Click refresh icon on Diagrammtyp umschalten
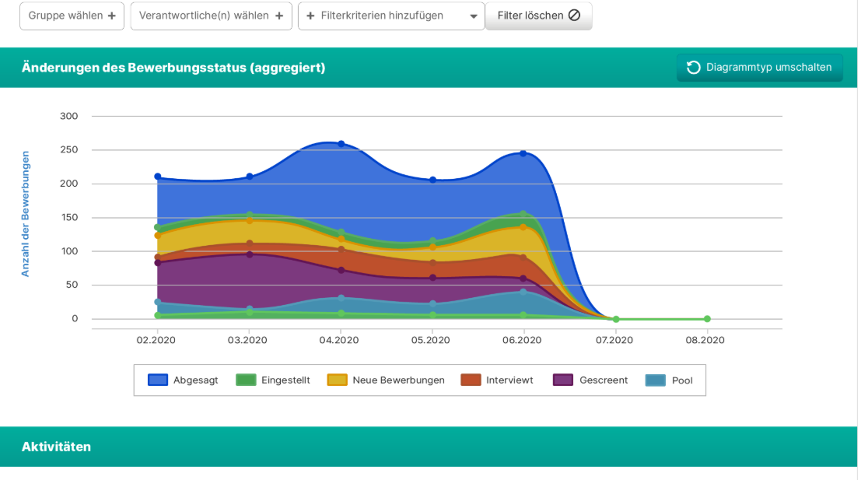 pos(694,68)
